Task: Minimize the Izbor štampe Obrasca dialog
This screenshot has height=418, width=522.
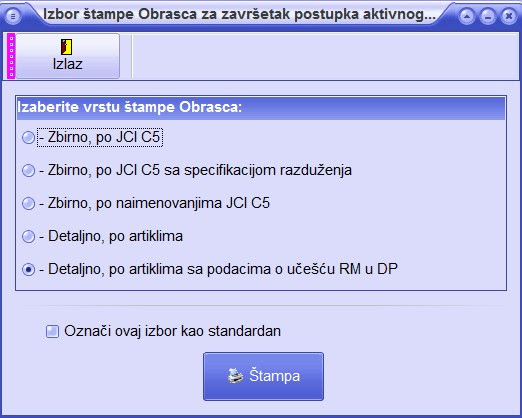Action: pos(488,16)
